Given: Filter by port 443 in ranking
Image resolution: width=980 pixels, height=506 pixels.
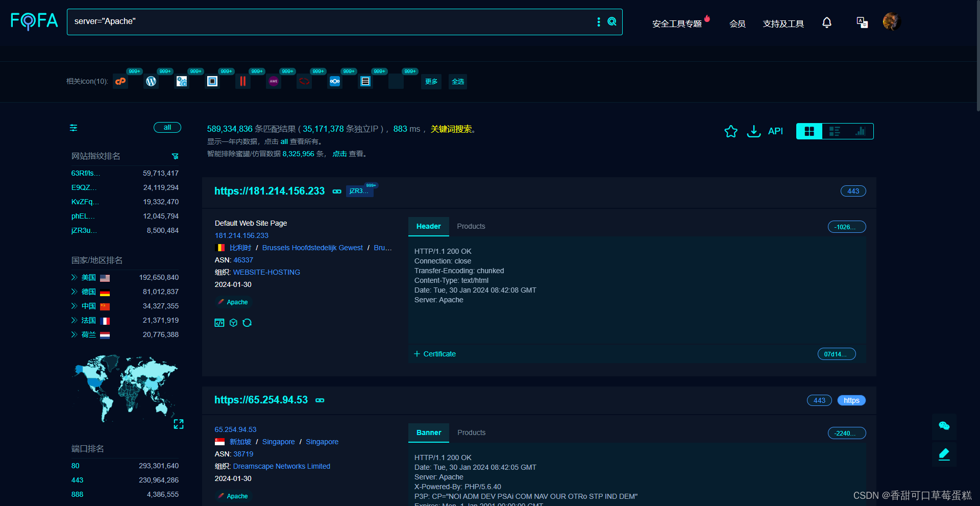Looking at the screenshot, I should click(x=78, y=480).
